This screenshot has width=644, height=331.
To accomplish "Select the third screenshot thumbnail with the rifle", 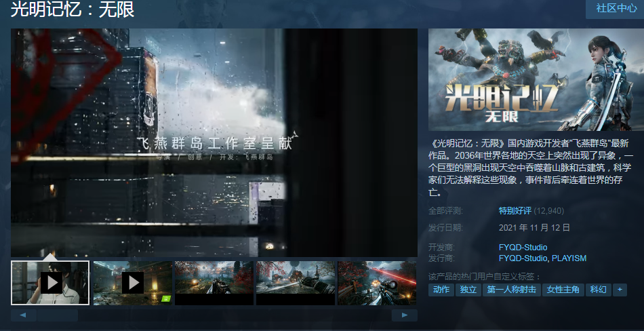I will [x=214, y=283].
